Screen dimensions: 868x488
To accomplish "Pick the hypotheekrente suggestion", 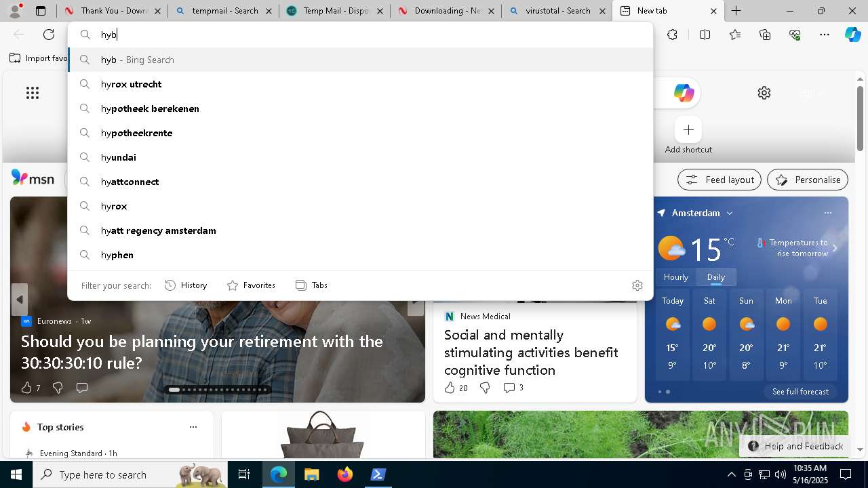I will pyautogui.click(x=360, y=133).
